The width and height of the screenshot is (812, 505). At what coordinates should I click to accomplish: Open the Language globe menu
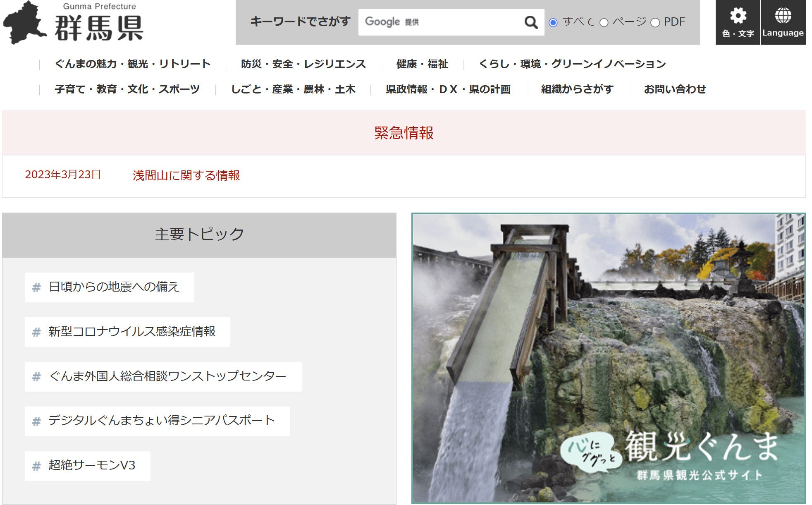click(x=783, y=22)
